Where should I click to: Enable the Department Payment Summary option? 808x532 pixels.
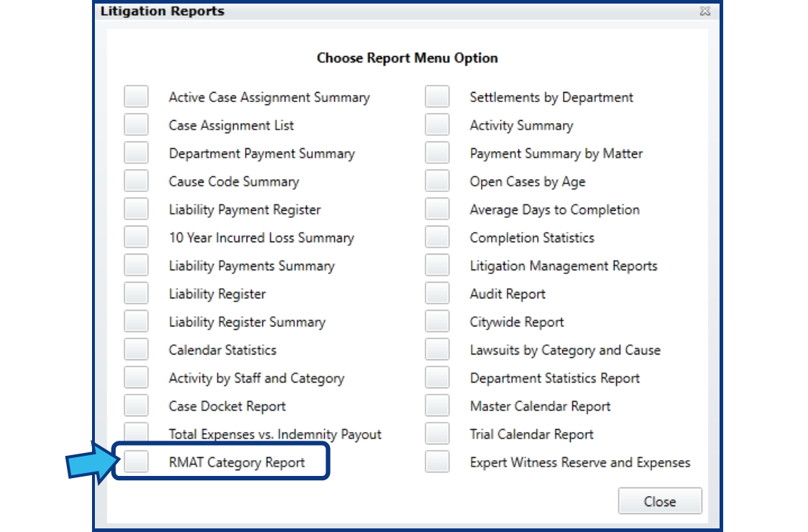(x=136, y=152)
